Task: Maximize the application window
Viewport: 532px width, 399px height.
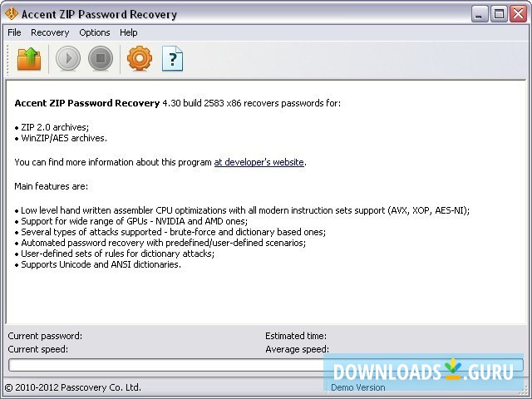Action: click(499, 14)
